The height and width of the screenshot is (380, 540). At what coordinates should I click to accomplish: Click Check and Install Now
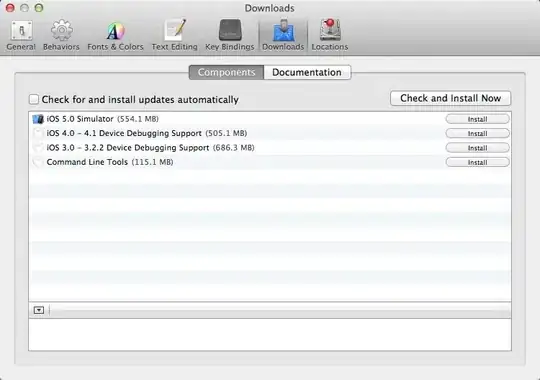[x=450, y=98]
